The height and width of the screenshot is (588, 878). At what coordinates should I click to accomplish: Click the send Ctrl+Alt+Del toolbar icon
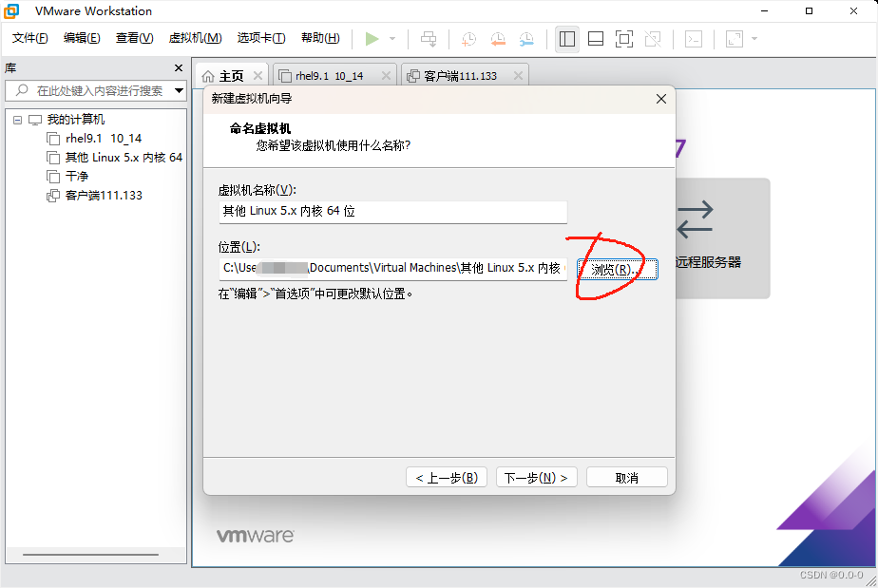tap(429, 39)
